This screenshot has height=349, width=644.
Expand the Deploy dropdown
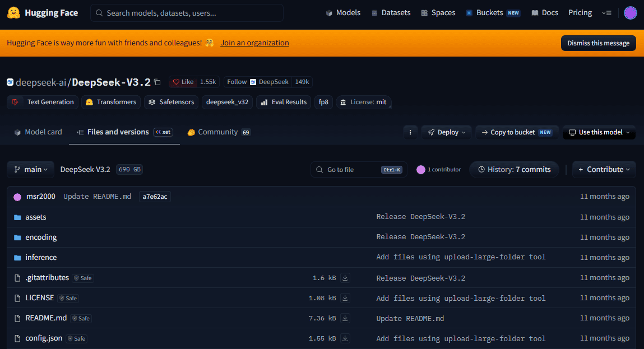pos(447,132)
